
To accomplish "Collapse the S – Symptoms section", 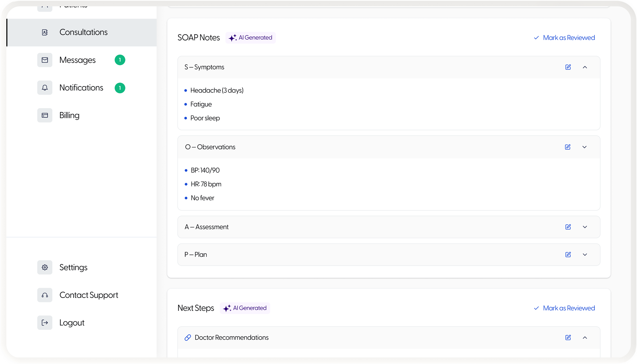I will pos(585,67).
